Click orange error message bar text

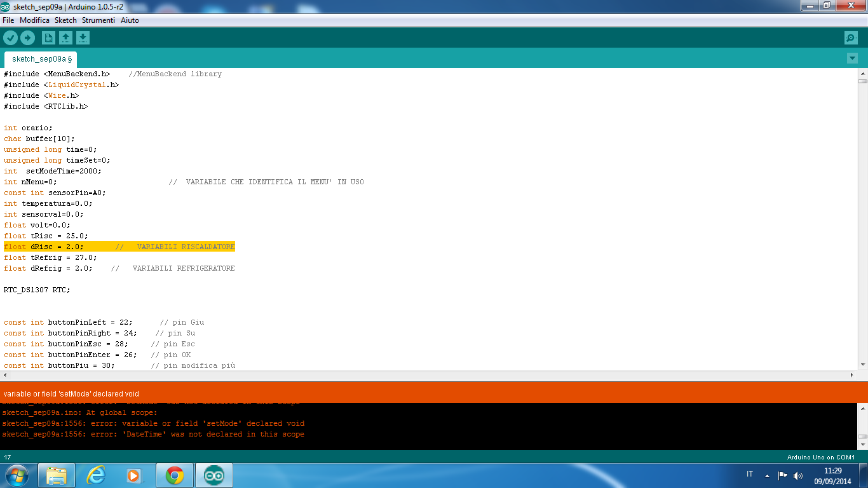pos(71,394)
